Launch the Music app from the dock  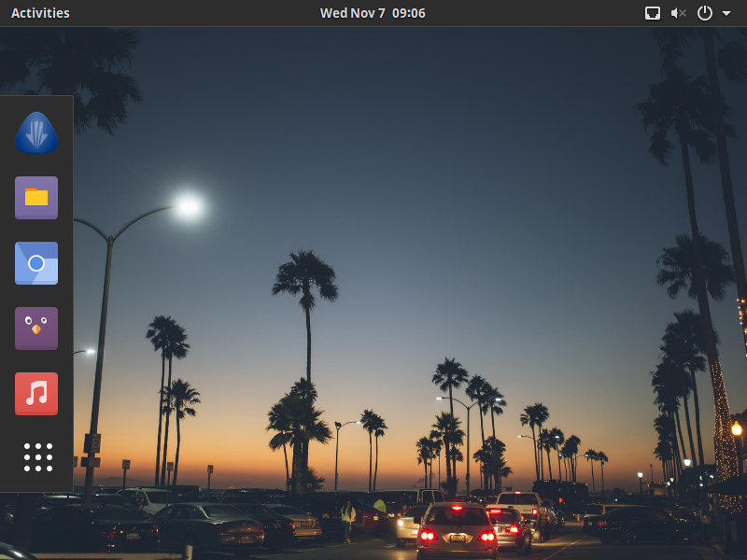pos(35,394)
